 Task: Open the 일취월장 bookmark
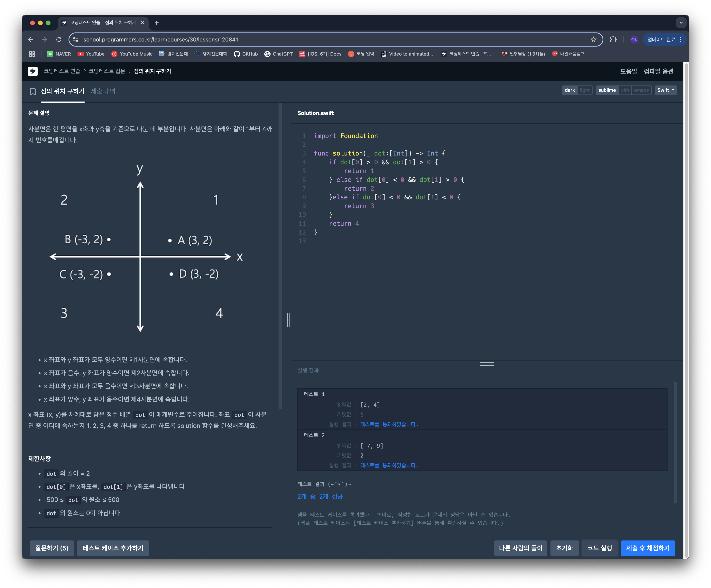(523, 54)
